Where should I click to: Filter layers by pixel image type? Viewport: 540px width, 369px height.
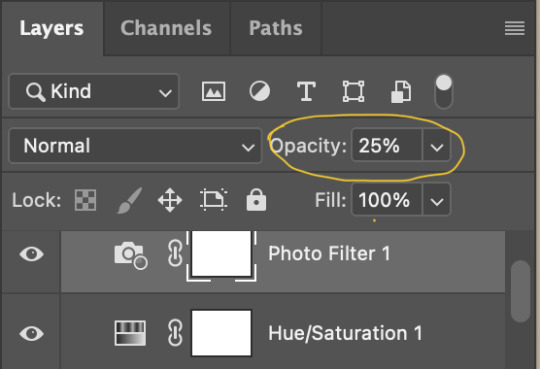point(214,91)
